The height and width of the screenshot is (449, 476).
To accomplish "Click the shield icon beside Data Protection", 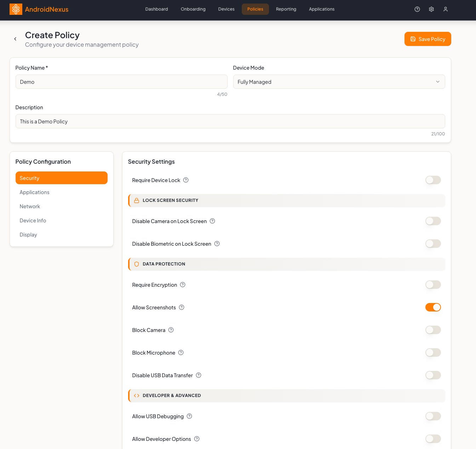I will pyautogui.click(x=137, y=264).
